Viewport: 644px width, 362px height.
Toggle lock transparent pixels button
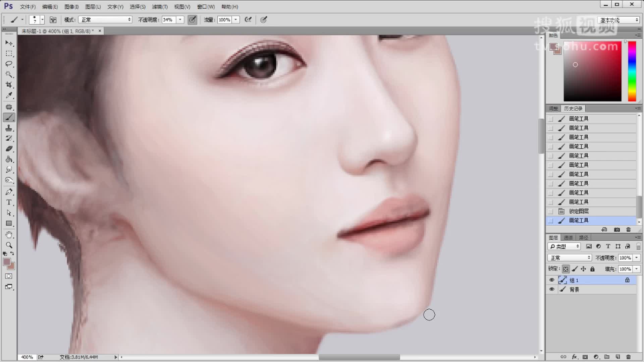click(x=566, y=269)
